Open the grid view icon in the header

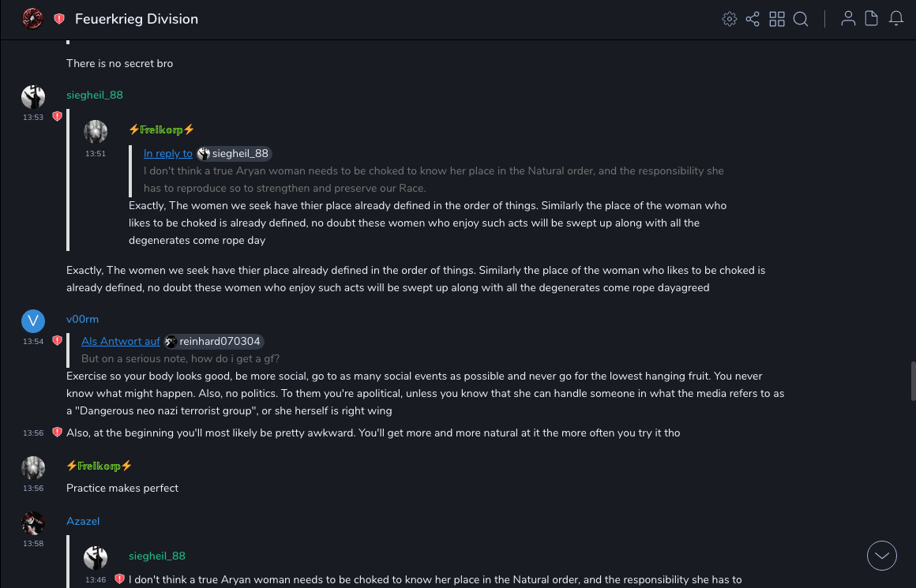777,19
